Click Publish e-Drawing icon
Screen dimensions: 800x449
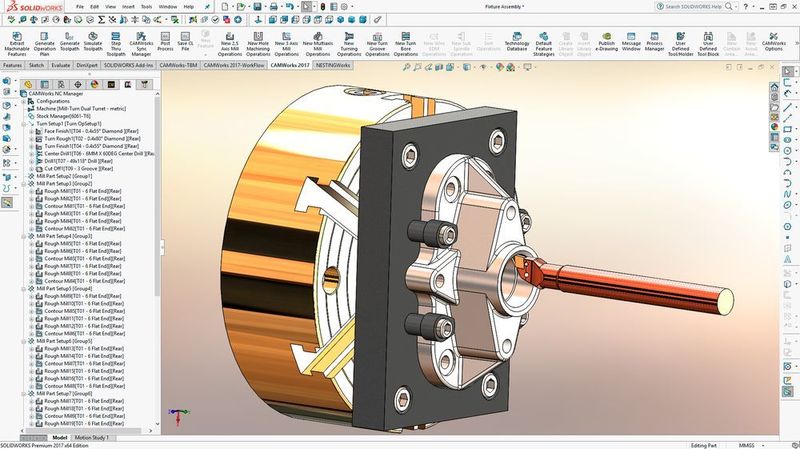coord(607,37)
